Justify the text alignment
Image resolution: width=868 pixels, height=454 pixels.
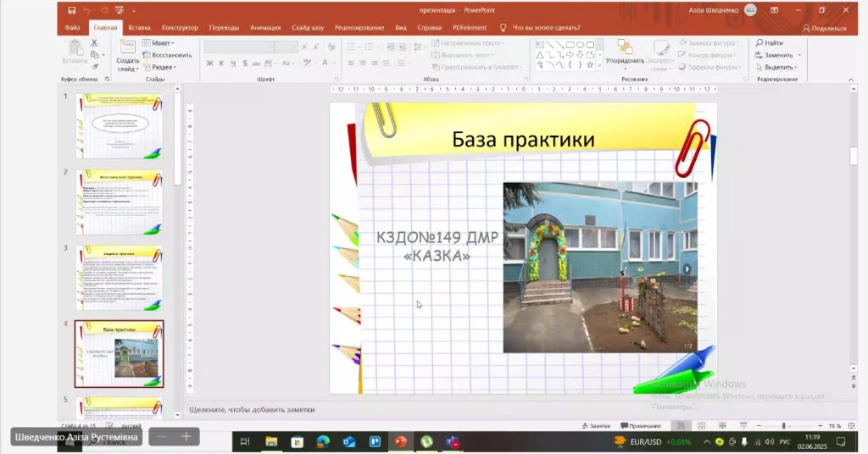(x=386, y=64)
